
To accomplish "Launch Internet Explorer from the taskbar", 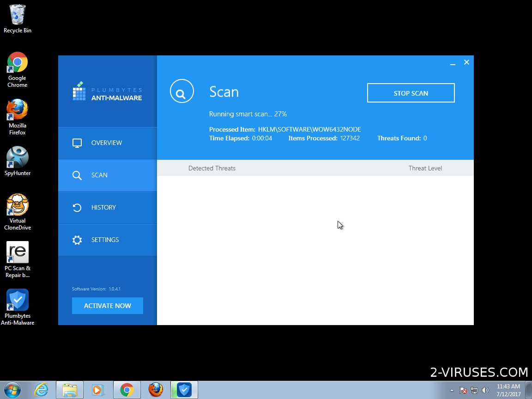I will (x=41, y=390).
